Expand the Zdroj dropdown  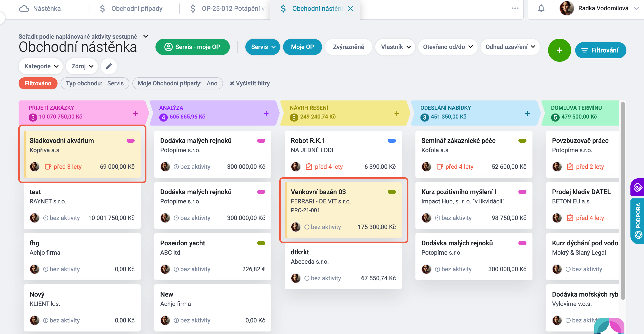(x=82, y=66)
